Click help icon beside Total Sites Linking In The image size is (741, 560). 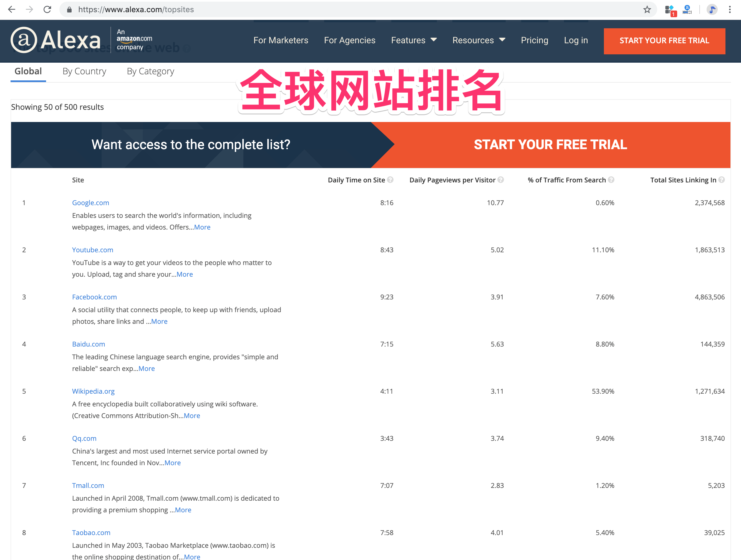click(722, 180)
